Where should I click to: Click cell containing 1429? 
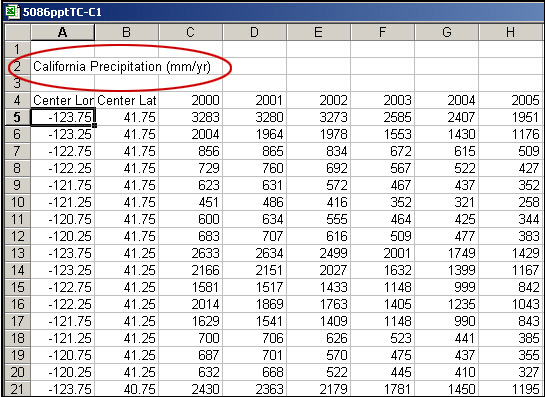[x=511, y=253]
